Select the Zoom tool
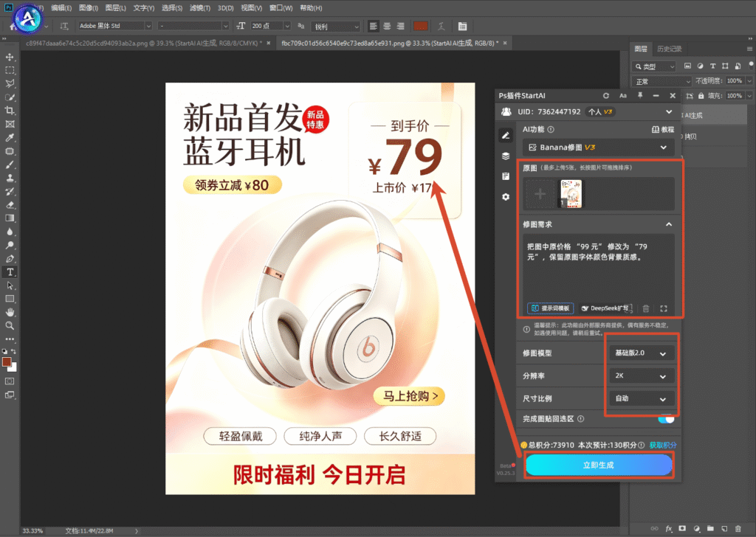Viewport: 756px width, 537px height. (10, 325)
